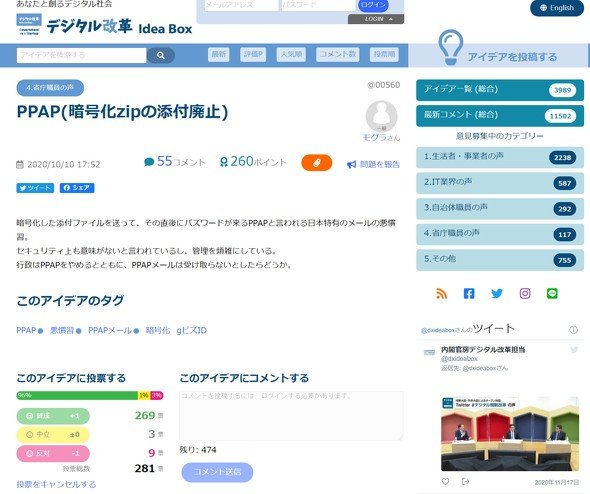The width and height of the screenshot is (590, 494).
Task: Open category 5.その他
Action: (500, 259)
